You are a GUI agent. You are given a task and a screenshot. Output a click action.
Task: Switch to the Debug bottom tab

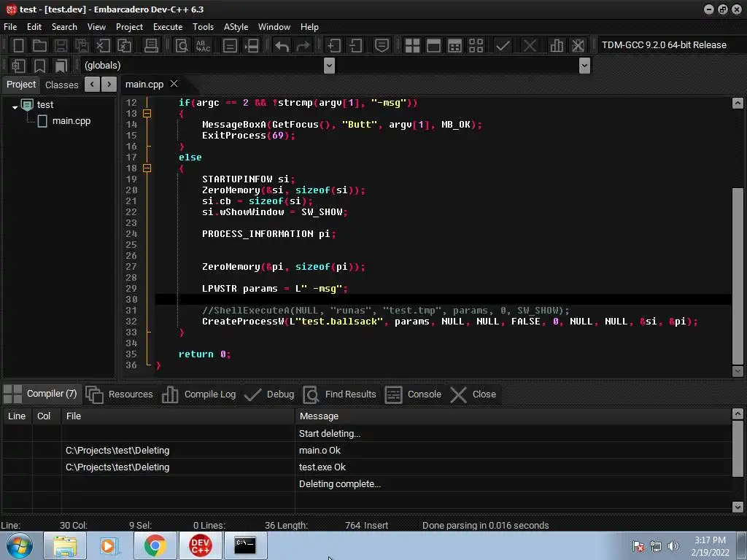[x=270, y=394]
